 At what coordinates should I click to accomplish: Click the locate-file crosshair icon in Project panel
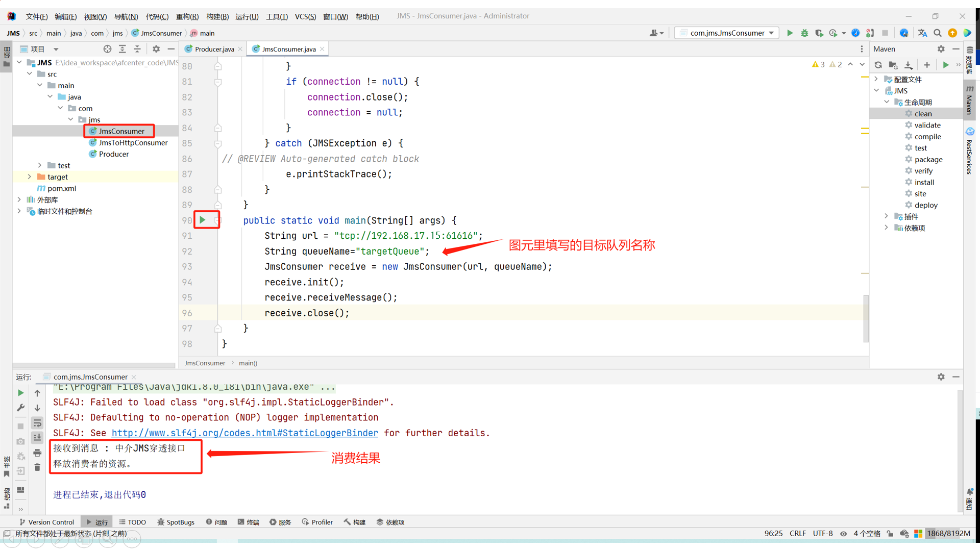click(x=107, y=49)
